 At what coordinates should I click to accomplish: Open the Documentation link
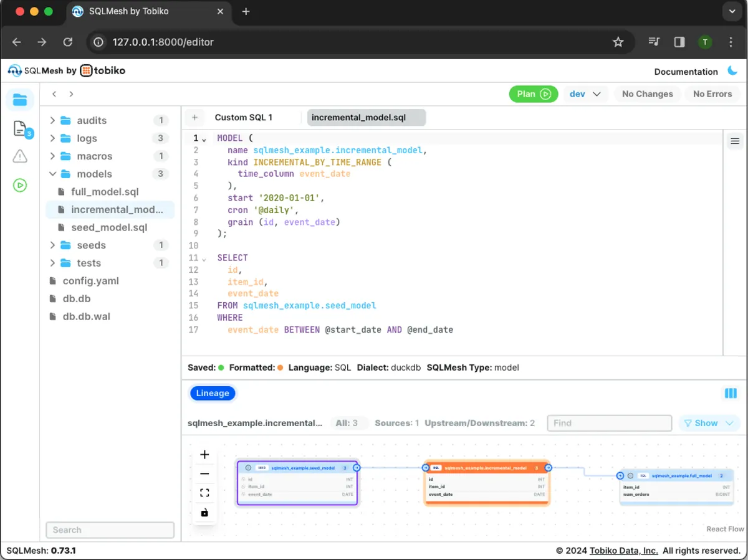click(686, 72)
